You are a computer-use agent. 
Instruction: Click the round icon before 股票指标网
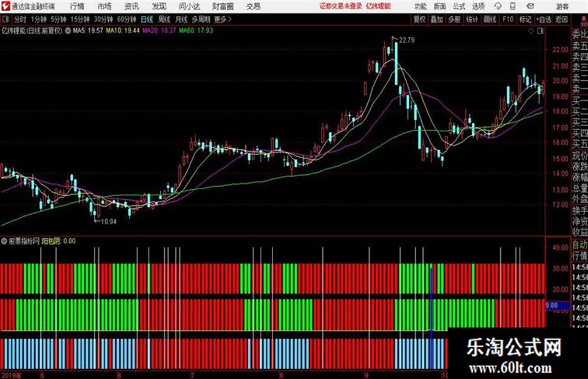pyautogui.click(x=4, y=241)
